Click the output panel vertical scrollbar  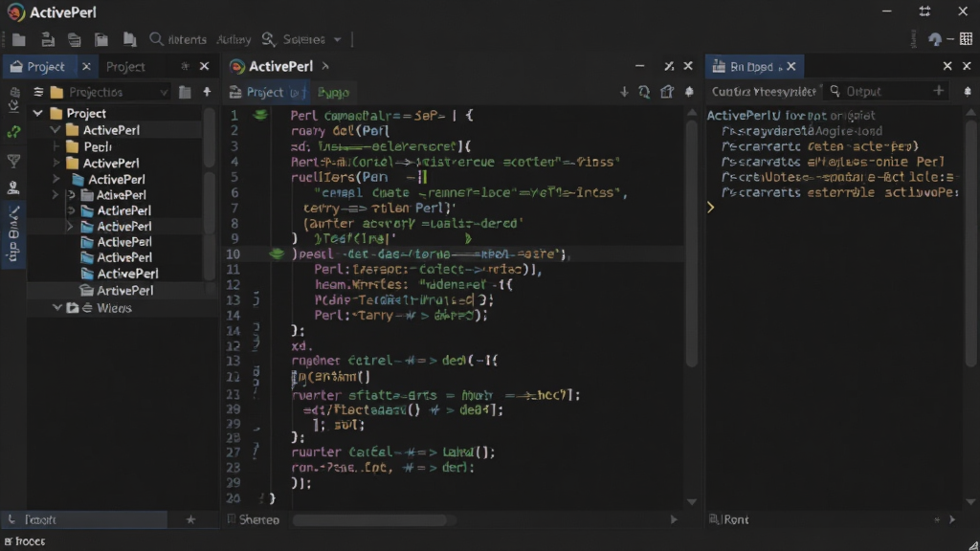(970, 244)
